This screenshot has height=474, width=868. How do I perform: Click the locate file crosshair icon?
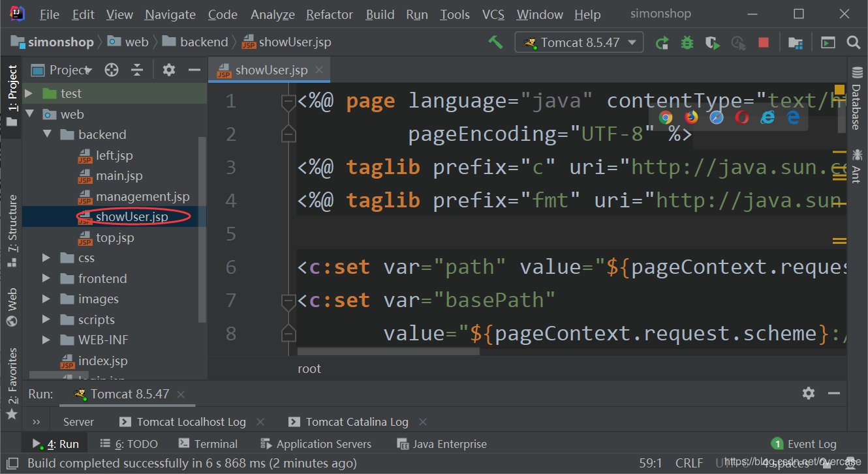pyautogui.click(x=112, y=70)
